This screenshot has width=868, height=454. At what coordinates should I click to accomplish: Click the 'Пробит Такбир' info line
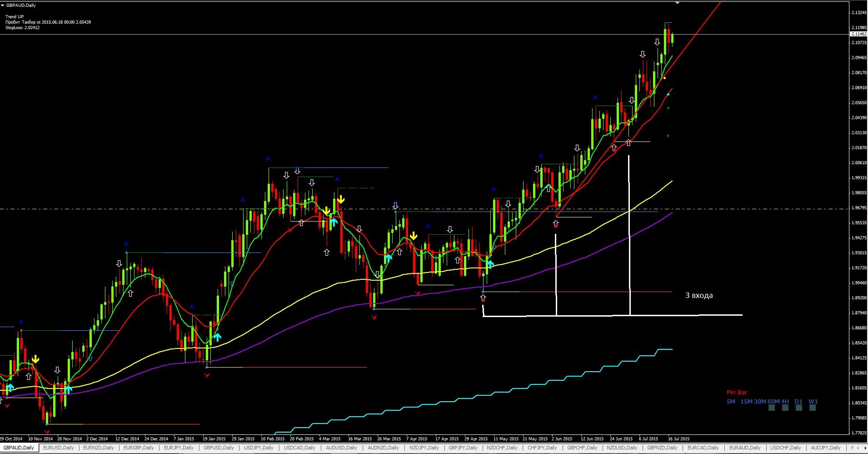(x=48, y=22)
